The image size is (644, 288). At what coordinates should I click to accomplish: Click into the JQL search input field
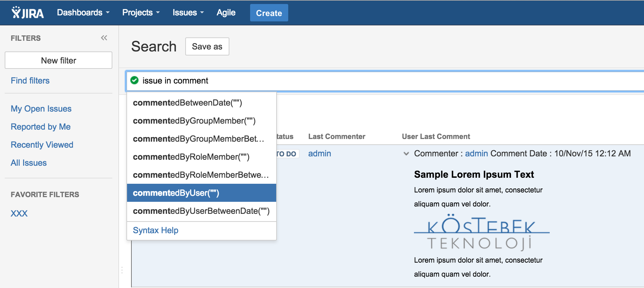(385, 81)
